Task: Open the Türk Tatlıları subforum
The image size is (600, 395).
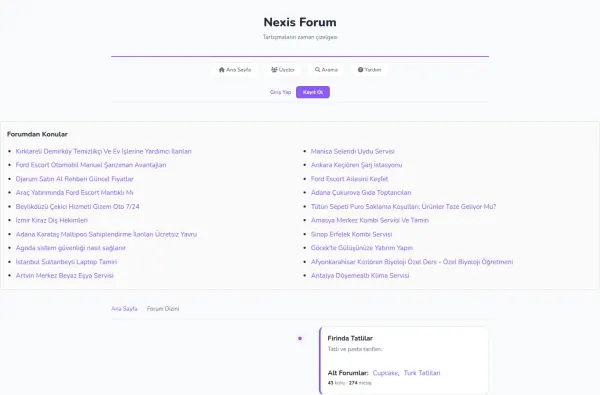Action: pyautogui.click(x=422, y=373)
